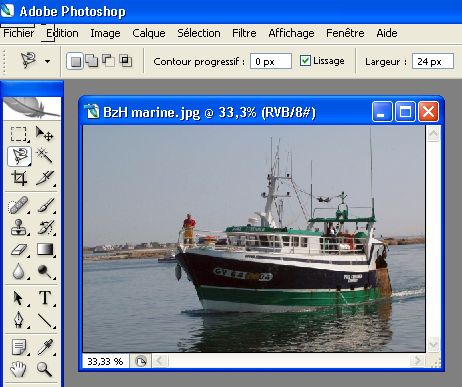Screen dimensions: 462x387
Task: Open the Calque menu
Action: pos(149,33)
